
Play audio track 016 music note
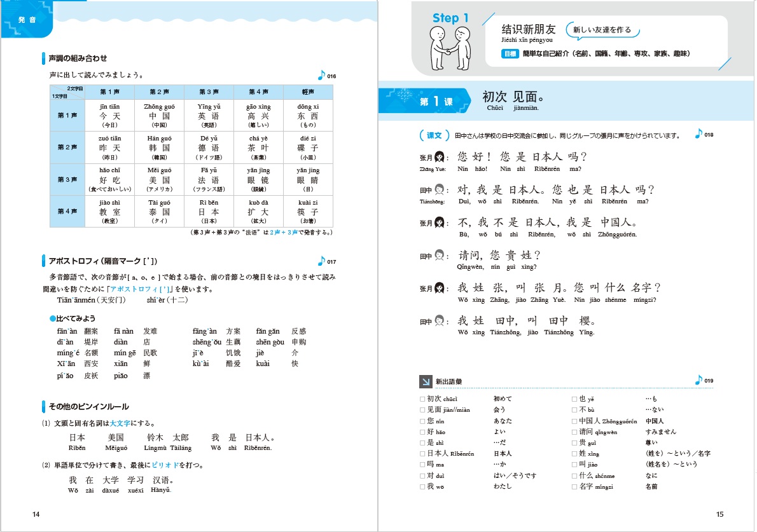321,75
